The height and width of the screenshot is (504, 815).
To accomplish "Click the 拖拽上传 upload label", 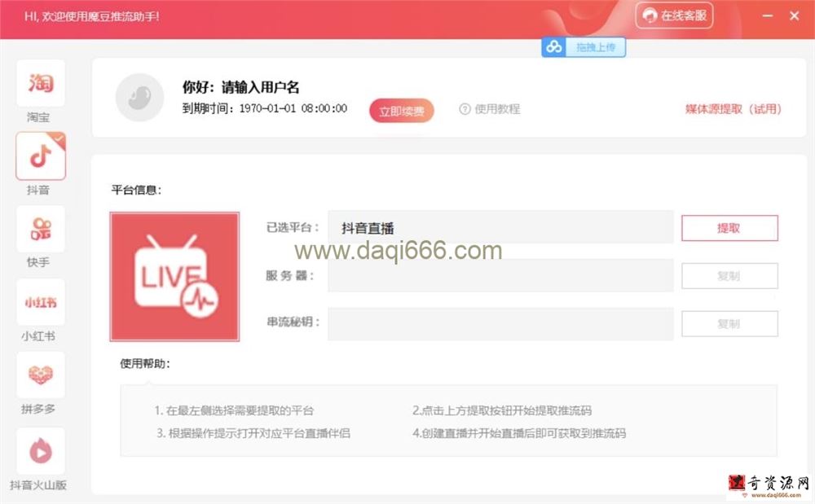I will (596, 47).
